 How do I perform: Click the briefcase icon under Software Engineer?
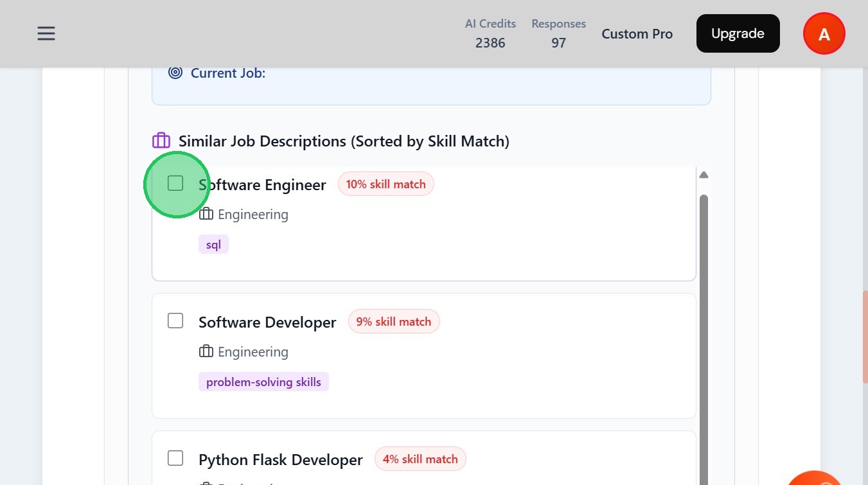click(x=206, y=214)
